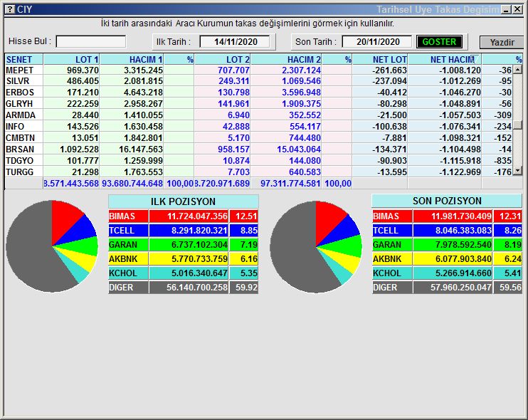Image resolution: width=528 pixels, height=420 pixels.
Task: Click the GOSTER button
Action: (439, 42)
